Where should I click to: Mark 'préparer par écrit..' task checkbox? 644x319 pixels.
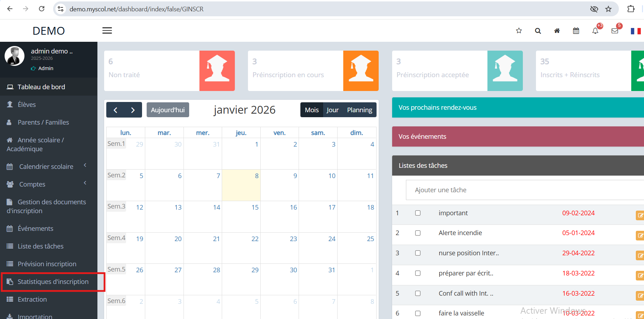[418, 273]
